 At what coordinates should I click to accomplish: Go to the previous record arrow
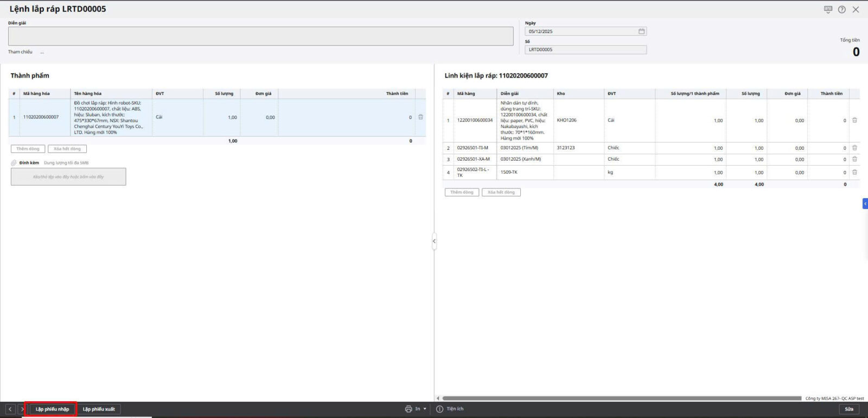pos(10,409)
